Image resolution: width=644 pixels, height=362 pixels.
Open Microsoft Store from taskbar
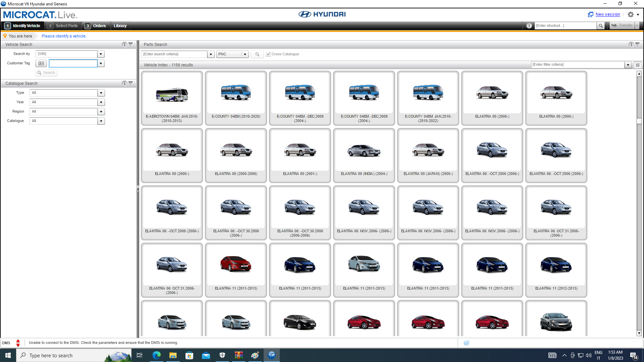pyautogui.click(x=190, y=355)
